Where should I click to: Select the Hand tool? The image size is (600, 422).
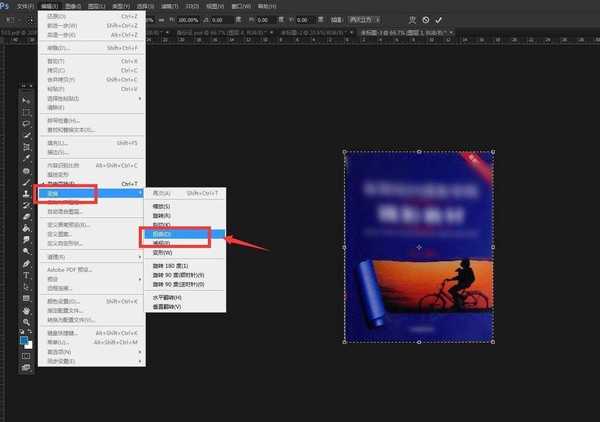[x=27, y=310]
